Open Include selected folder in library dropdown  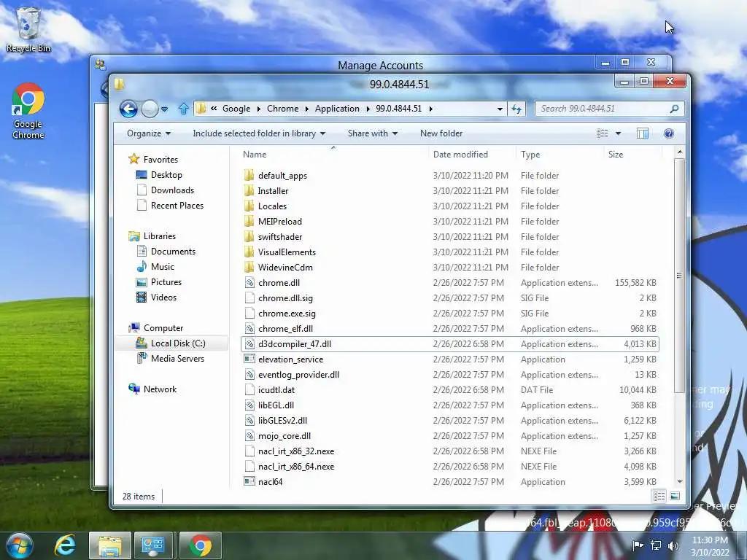[259, 133]
